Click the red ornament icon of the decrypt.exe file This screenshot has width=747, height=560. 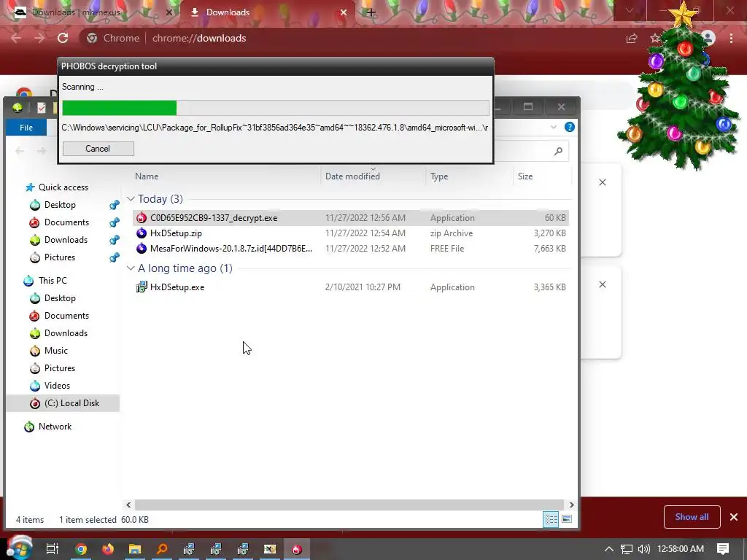[x=142, y=217]
